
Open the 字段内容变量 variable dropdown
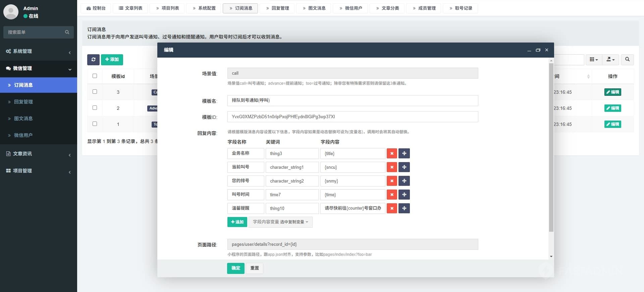pyautogui.click(x=280, y=222)
